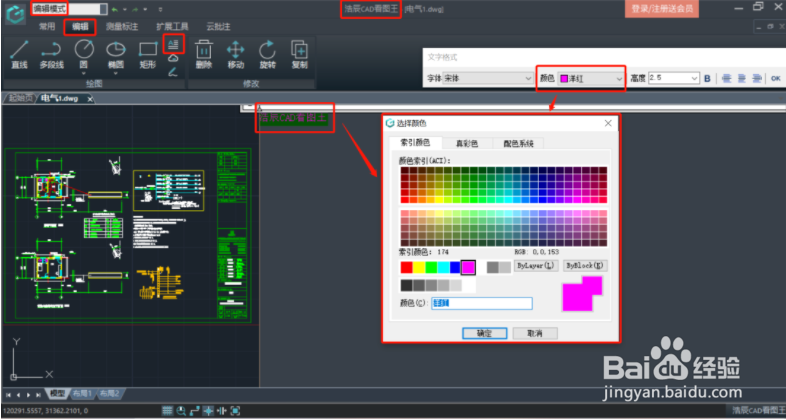Click the ByBlock(K) button
786x420 pixels.
click(x=585, y=266)
